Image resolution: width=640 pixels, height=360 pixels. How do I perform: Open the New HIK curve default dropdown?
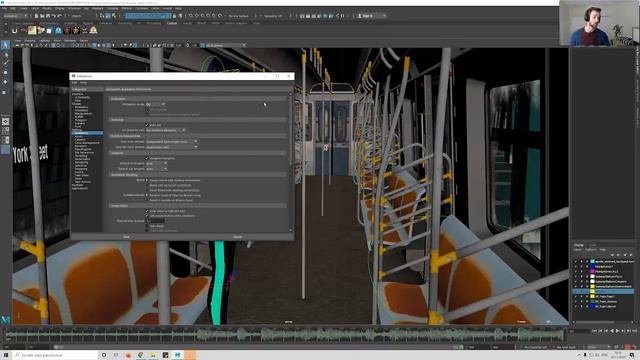tap(172, 147)
